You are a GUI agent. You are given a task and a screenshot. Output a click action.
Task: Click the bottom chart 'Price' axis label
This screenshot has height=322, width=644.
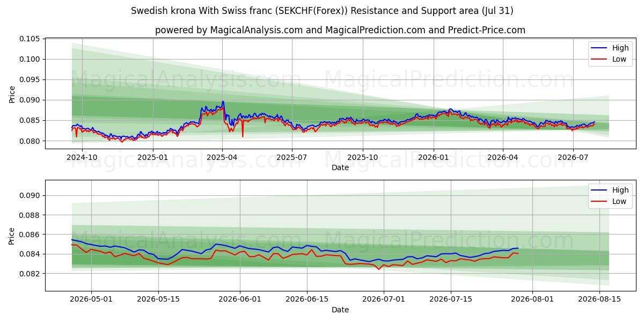pos(12,236)
